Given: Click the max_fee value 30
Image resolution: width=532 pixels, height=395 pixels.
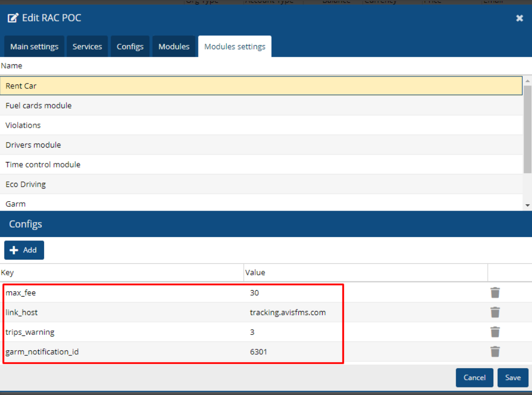Looking at the screenshot, I should 255,293.
